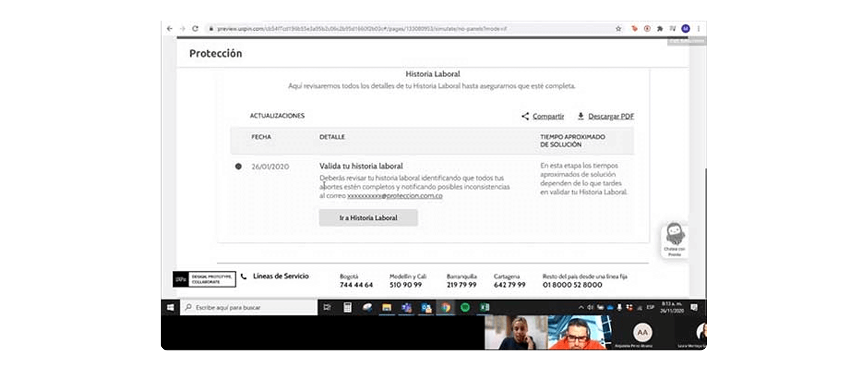
Task: Open the File Explorer taskbar icon
Action: 386,308
